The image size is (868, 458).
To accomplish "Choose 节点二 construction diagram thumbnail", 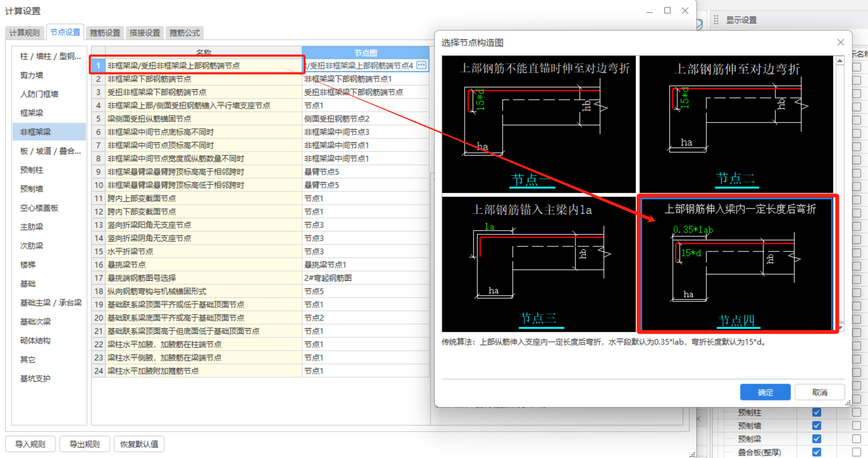I will pos(736,124).
